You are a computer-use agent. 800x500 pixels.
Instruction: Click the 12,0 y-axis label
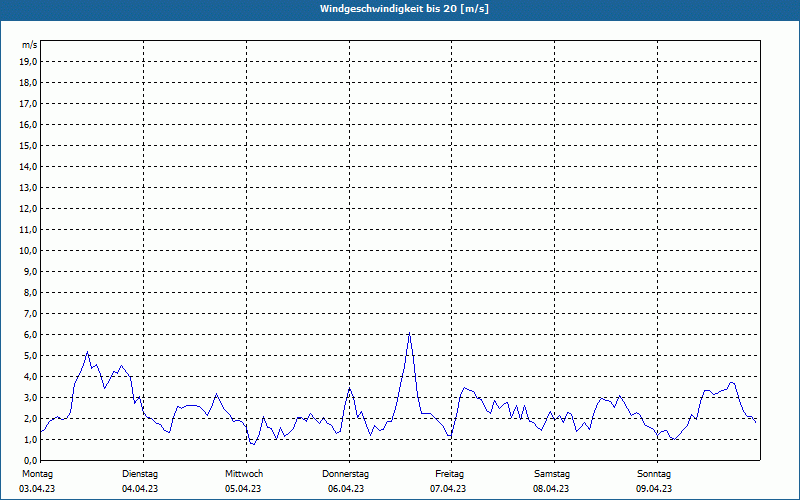coord(28,209)
